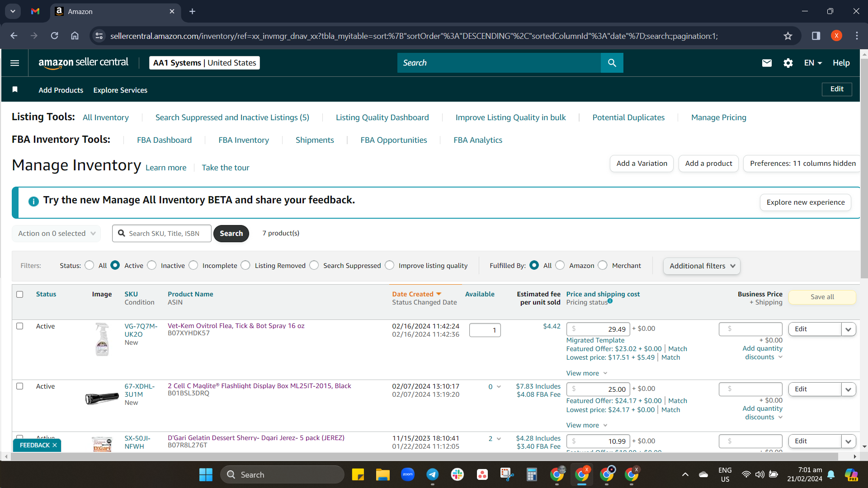Screen dimensions: 868x488
Task: Dismiss the FEEDBACK tab with its X
Action: click(55, 445)
